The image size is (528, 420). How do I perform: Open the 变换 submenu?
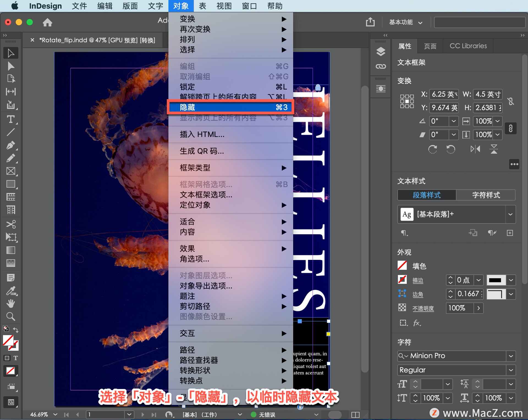click(x=231, y=19)
